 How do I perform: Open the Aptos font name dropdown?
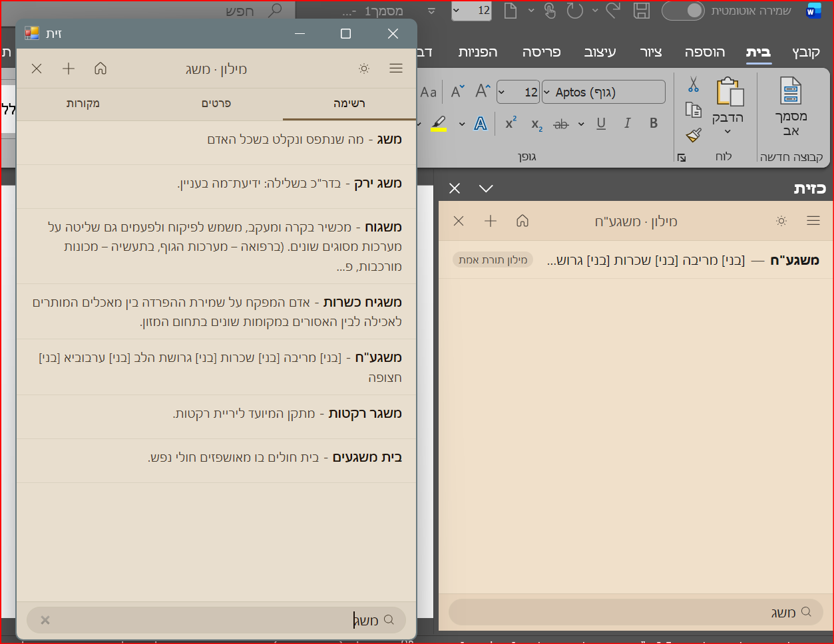click(547, 92)
